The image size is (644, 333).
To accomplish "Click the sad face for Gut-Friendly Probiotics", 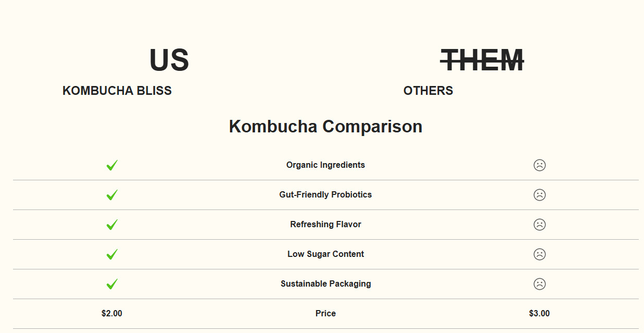I will click(539, 195).
